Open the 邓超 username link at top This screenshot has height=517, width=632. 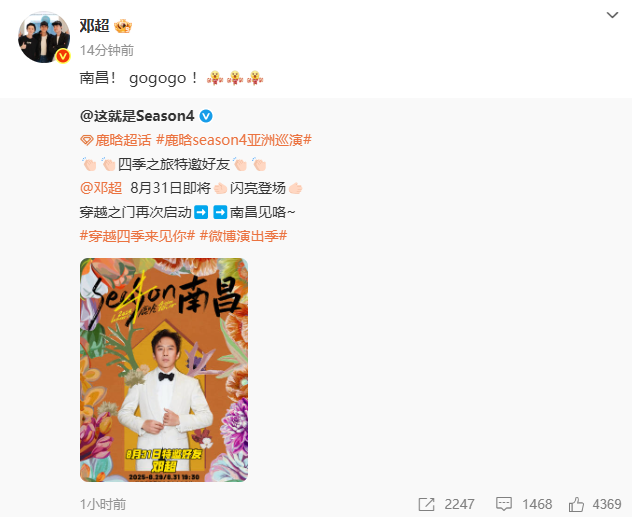(x=95, y=26)
